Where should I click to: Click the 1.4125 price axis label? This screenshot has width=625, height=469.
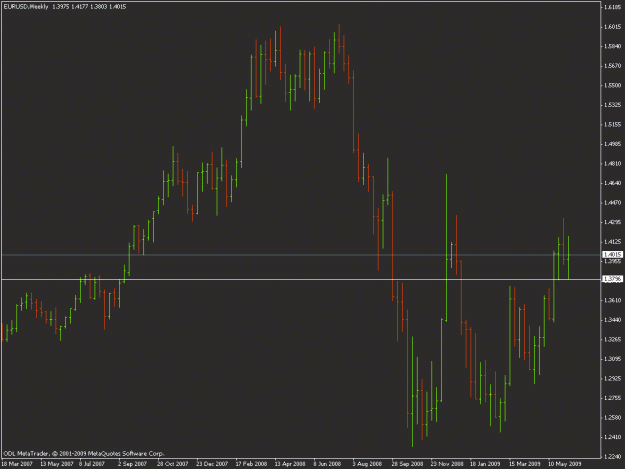coord(613,241)
